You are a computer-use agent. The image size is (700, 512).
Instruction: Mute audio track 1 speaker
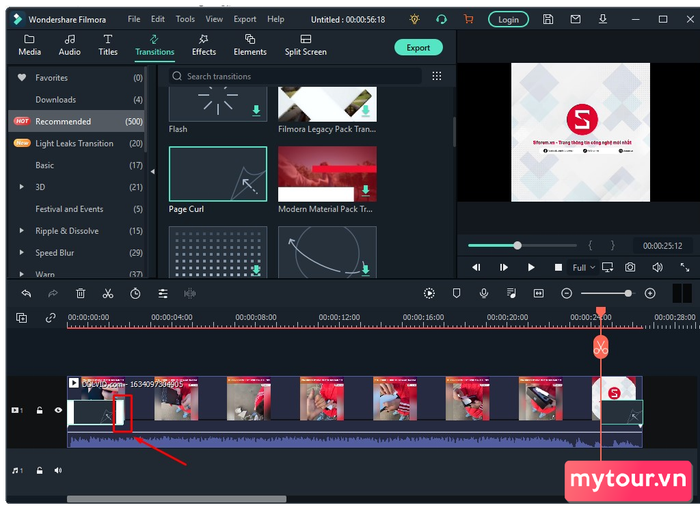click(x=58, y=470)
